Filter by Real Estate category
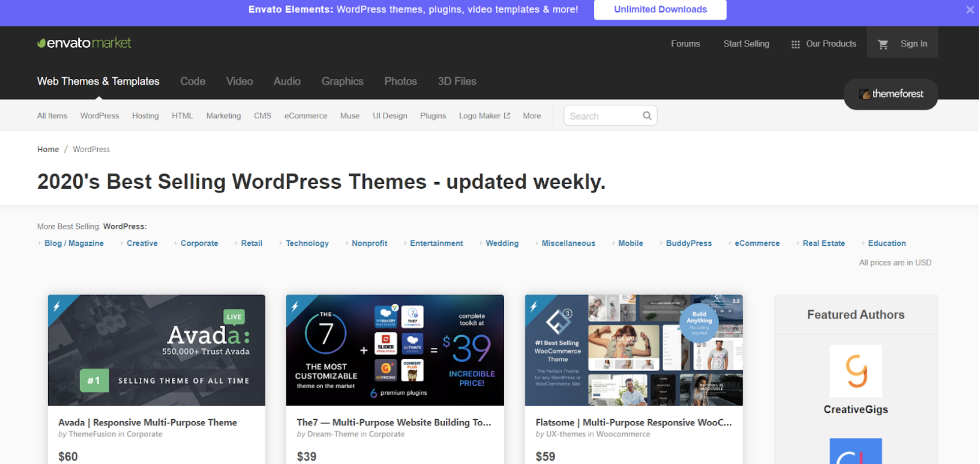Viewport: 980px width, 464px height. coord(823,243)
